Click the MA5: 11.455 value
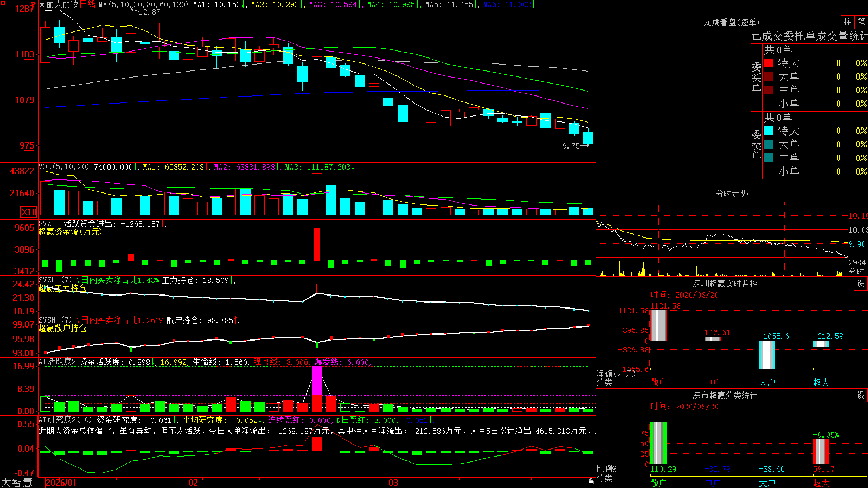This screenshot has width=868, height=488. (451, 4)
